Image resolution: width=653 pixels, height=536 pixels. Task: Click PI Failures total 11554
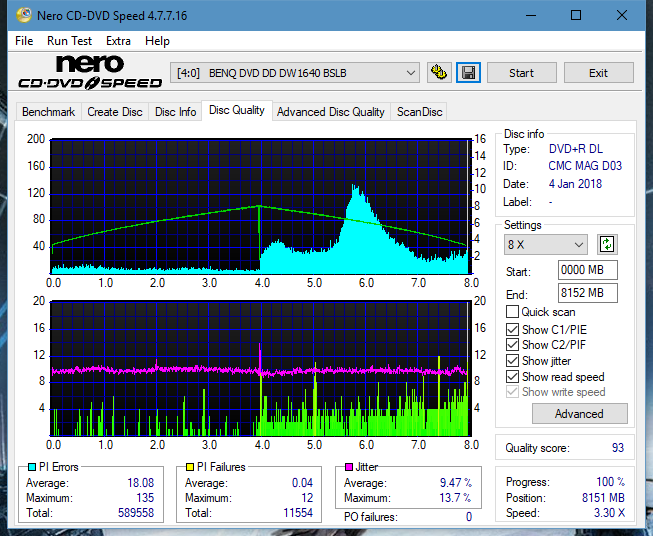(x=298, y=512)
